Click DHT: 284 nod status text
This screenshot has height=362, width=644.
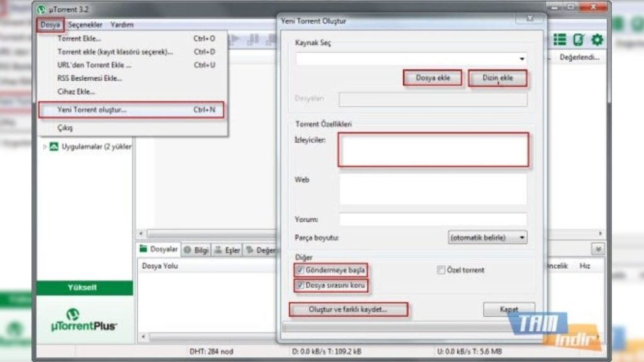pos(211,351)
